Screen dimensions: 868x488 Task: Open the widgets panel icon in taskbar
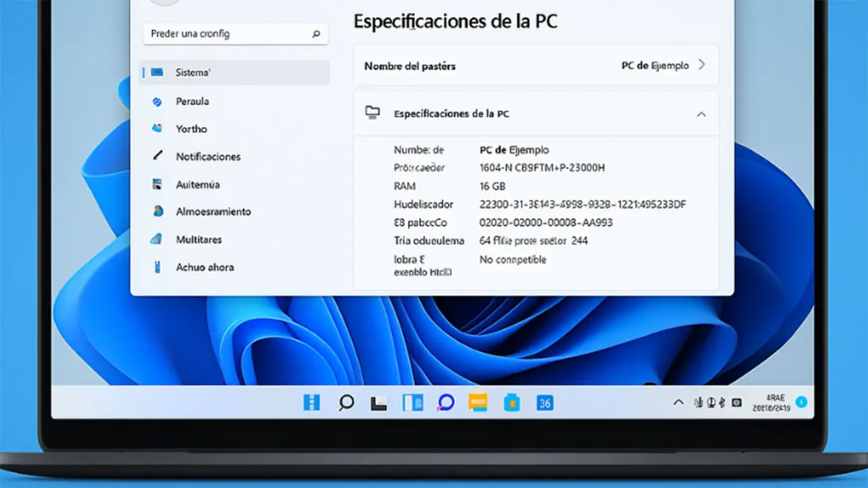[412, 403]
